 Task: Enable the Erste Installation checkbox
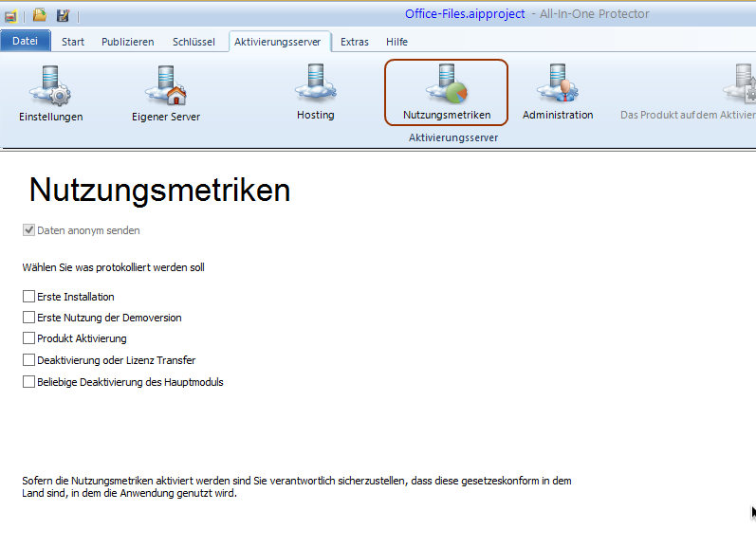(x=28, y=297)
